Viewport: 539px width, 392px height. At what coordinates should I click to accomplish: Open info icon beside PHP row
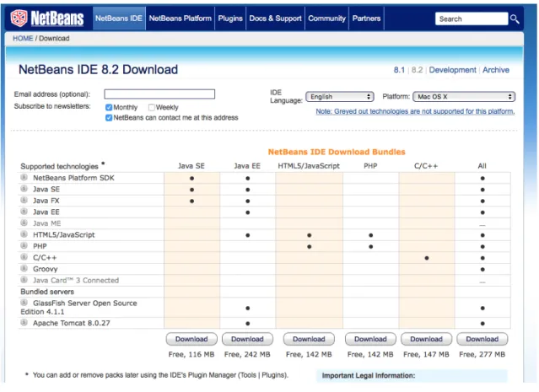pyautogui.click(x=24, y=245)
